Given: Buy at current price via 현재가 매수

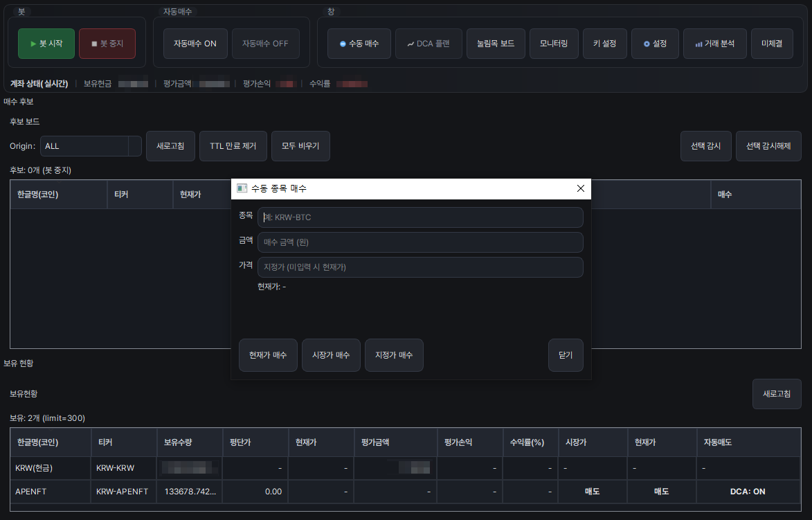Looking at the screenshot, I should [268, 355].
